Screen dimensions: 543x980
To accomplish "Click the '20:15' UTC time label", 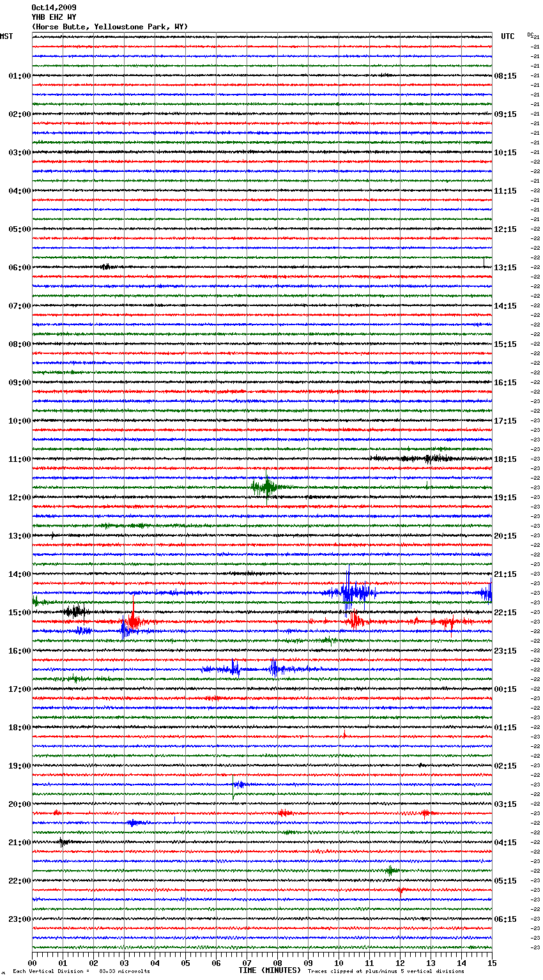I will 505,536.
